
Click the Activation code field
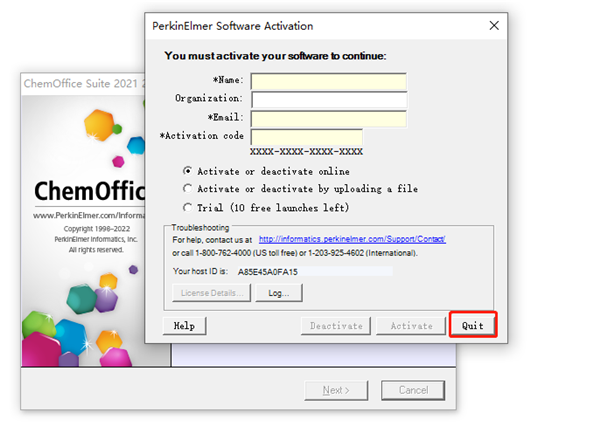pos(306,136)
